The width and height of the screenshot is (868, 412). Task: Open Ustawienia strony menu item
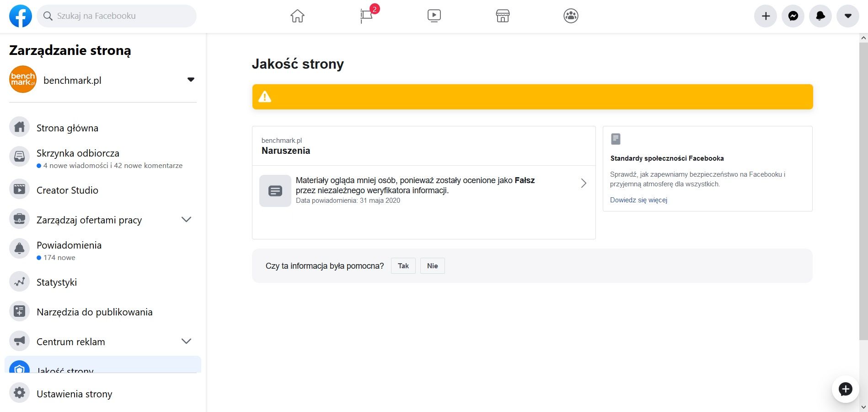coord(103,394)
